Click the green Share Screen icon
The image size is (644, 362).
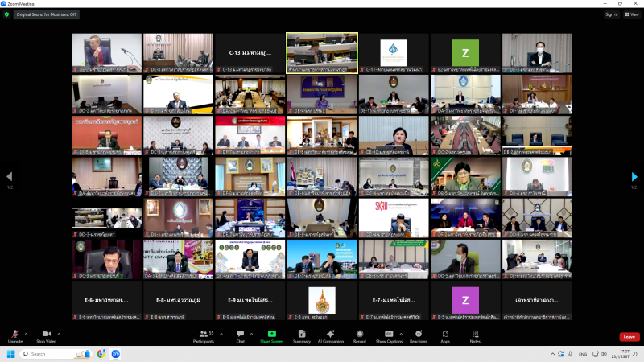pos(271,334)
